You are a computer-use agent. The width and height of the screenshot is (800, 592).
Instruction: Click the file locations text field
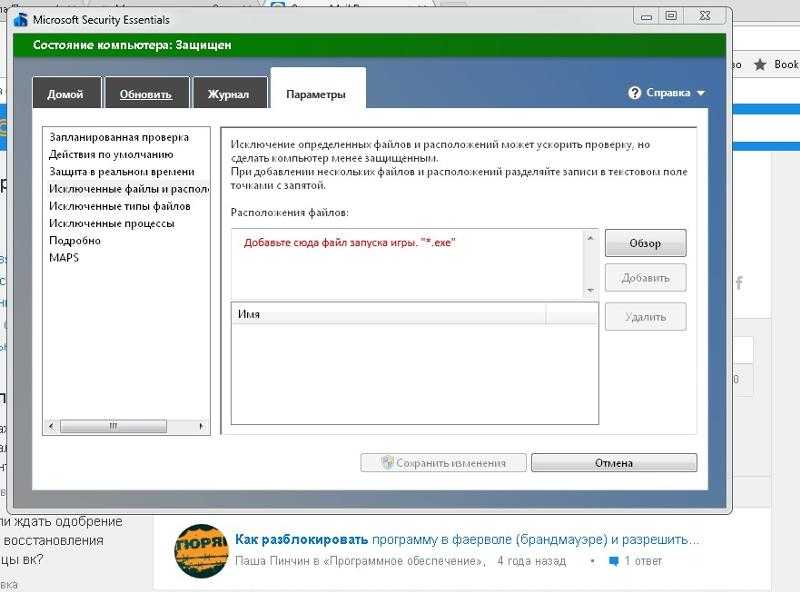coord(407,264)
